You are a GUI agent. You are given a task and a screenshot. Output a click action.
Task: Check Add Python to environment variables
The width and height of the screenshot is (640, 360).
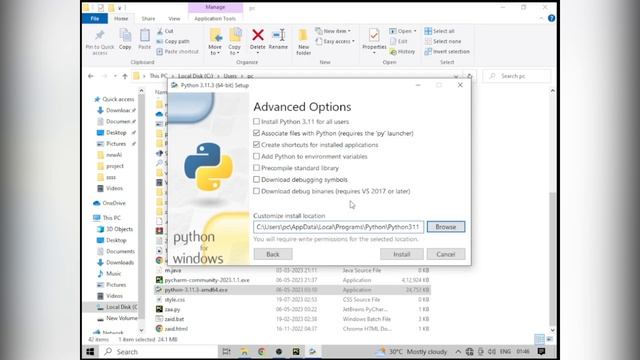click(x=256, y=156)
